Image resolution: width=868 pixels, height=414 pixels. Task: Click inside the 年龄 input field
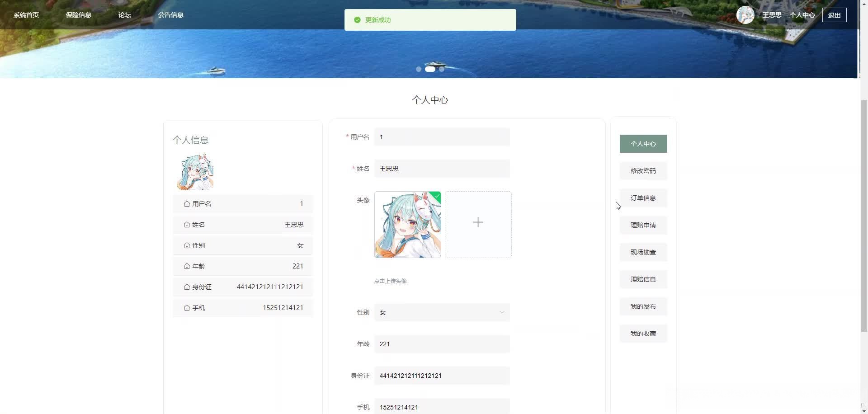(442, 343)
